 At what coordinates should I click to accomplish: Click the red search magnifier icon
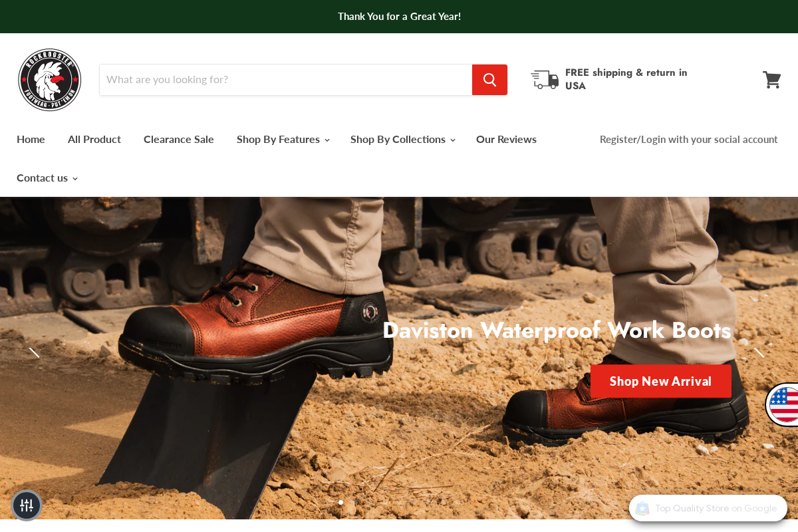(x=489, y=79)
